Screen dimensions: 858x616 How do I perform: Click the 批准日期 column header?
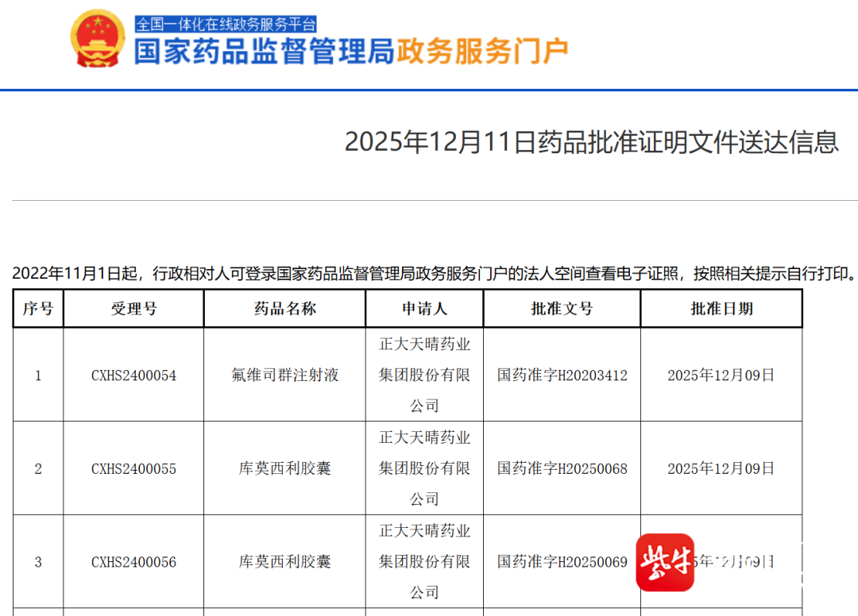721,309
